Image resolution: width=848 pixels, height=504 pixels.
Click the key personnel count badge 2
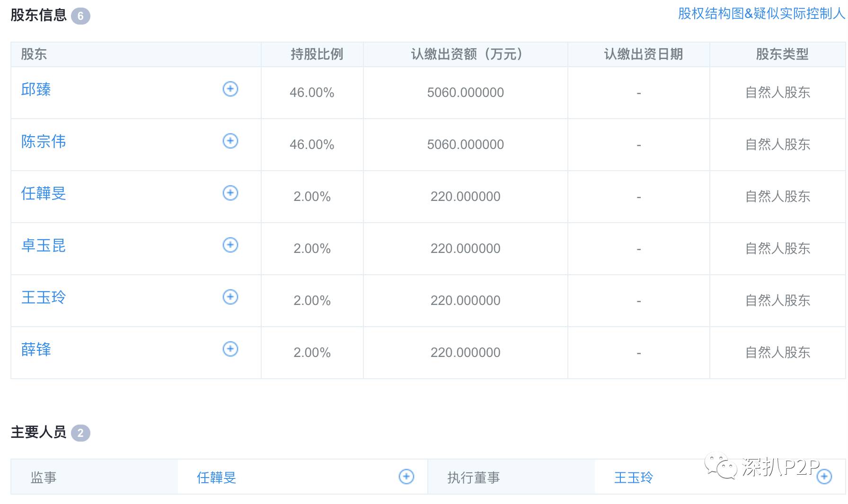(x=80, y=433)
